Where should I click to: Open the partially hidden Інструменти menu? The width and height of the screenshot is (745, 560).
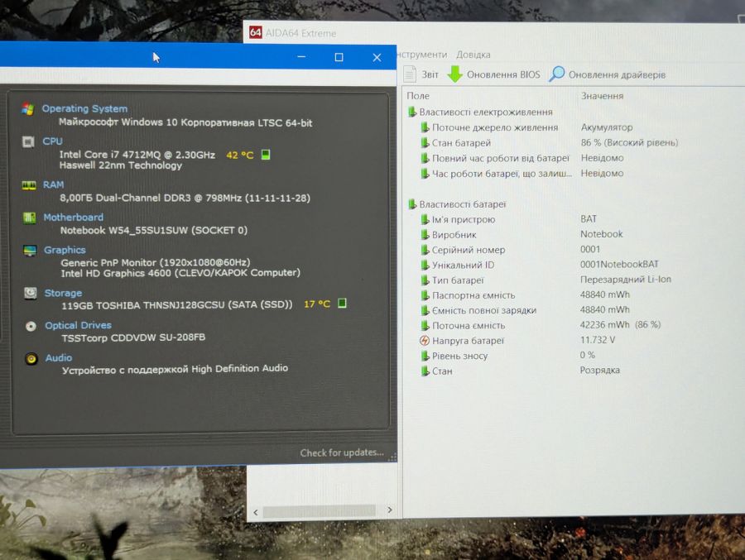coord(422,55)
